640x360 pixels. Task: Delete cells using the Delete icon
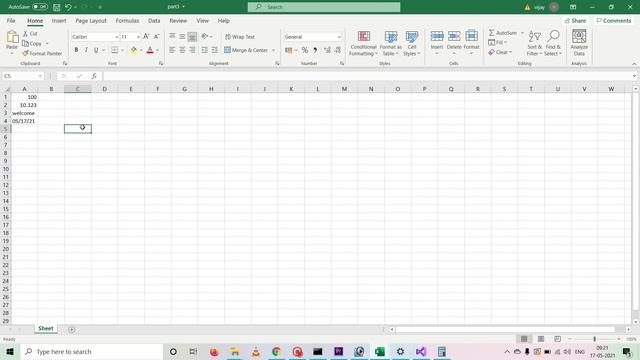click(x=454, y=36)
